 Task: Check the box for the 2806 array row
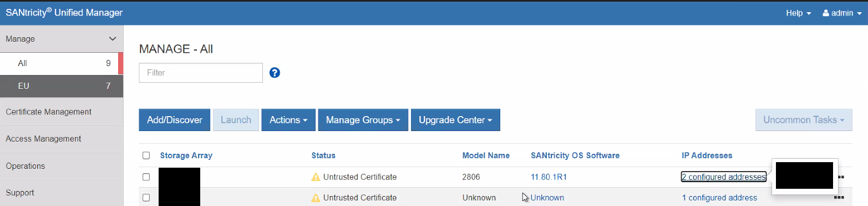tap(146, 177)
